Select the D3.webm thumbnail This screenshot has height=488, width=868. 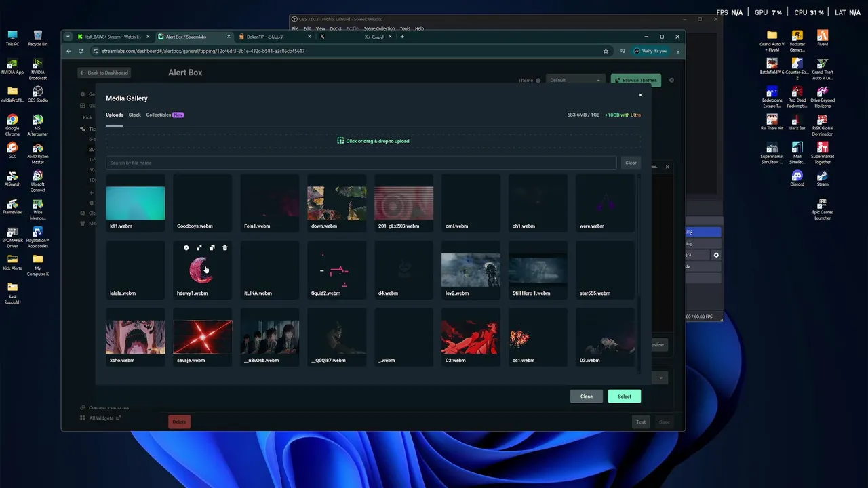(x=605, y=338)
